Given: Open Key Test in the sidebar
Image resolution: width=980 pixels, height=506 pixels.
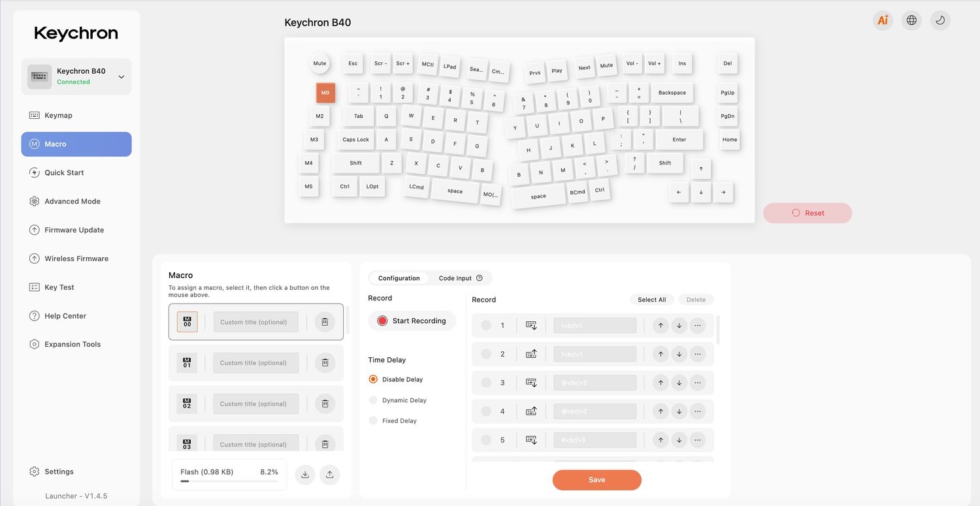Looking at the screenshot, I should click(76, 288).
